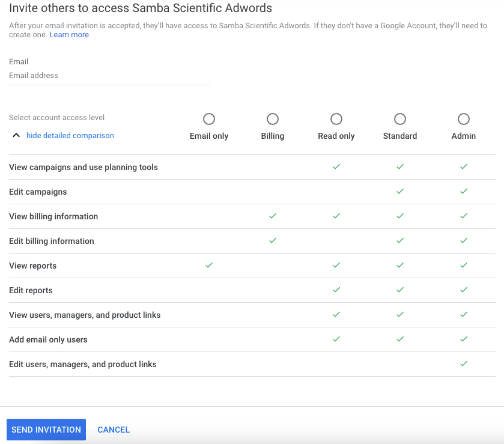
Task: Click hide detailed comparison link
Action: [70, 135]
